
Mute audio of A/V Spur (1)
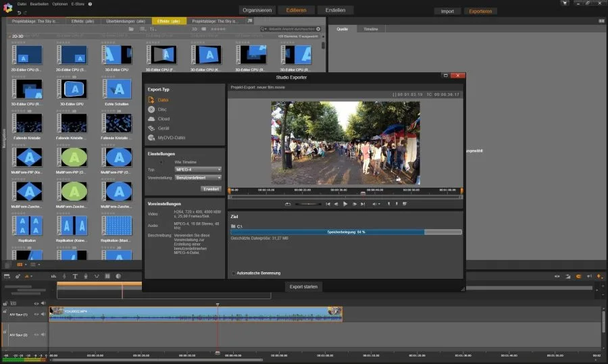(43, 315)
